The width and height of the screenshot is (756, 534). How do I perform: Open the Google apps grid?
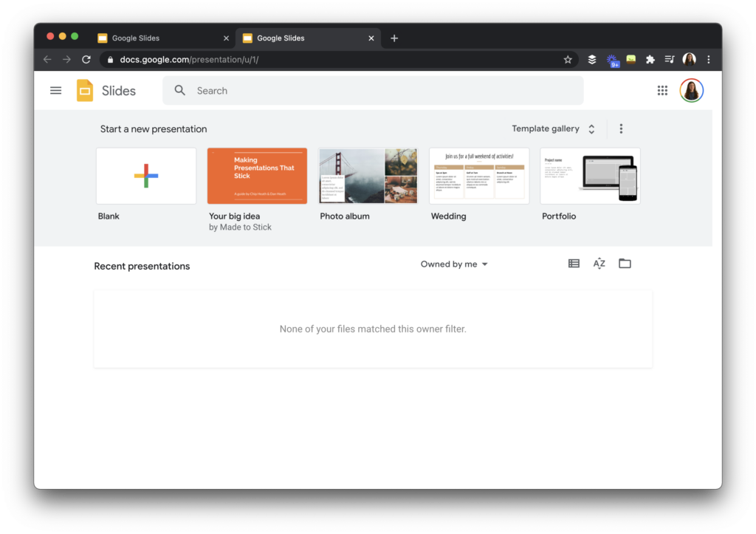[662, 90]
